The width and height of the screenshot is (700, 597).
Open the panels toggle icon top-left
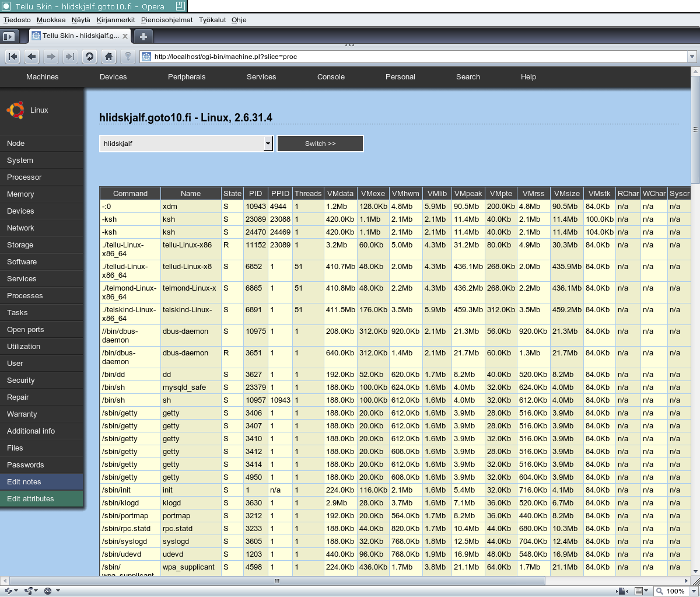[9, 36]
